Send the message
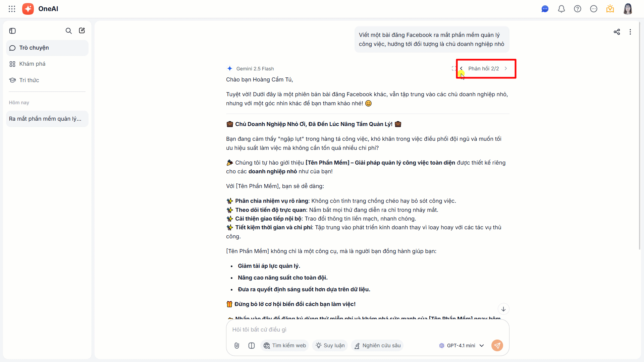This screenshot has height=362, width=644. (x=497, y=346)
